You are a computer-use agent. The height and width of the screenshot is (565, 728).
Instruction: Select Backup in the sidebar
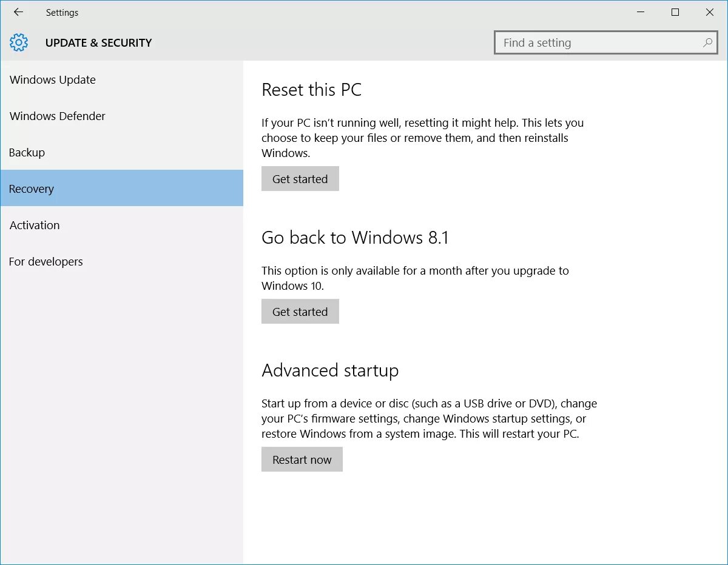pyautogui.click(x=27, y=153)
